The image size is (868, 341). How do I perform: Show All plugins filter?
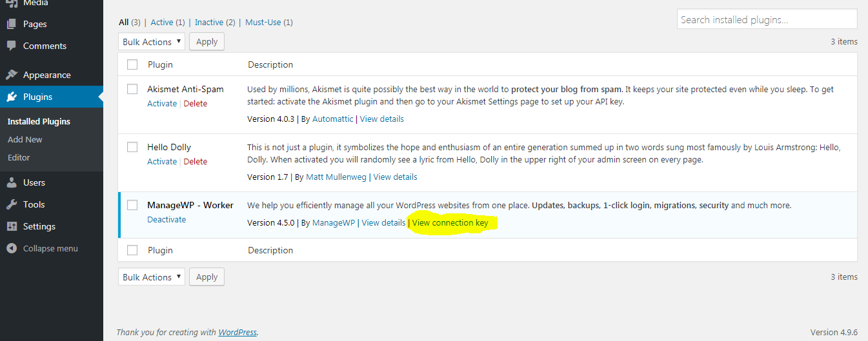pyautogui.click(x=124, y=22)
